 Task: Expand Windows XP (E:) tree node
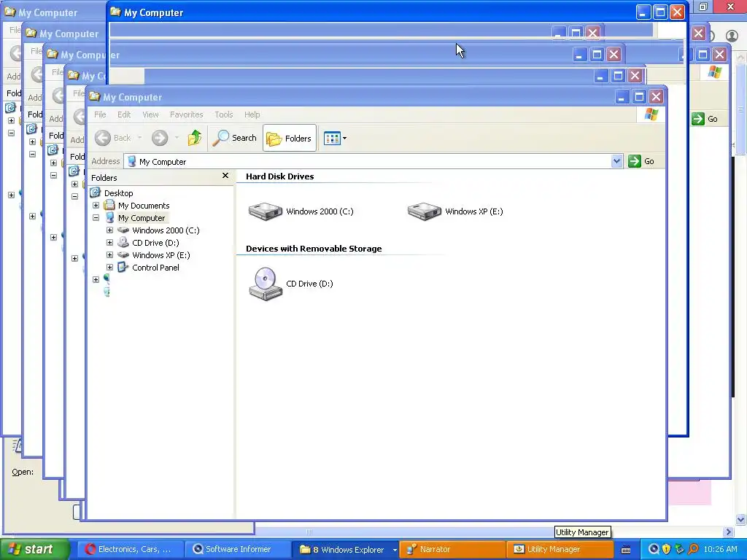[109, 254]
